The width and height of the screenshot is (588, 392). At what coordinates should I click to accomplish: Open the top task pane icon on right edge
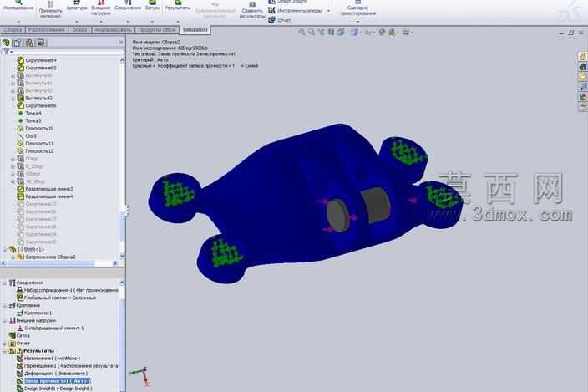[x=583, y=57]
